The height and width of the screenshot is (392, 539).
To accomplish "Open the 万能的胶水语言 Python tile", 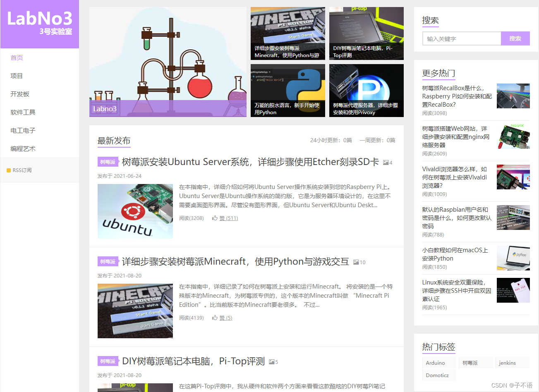I will click(288, 91).
